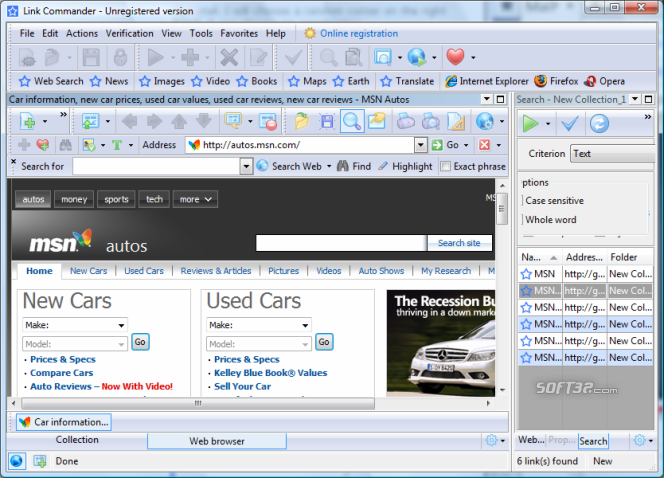Open the Tools menu
This screenshot has width=664, height=478.
pyautogui.click(x=201, y=33)
